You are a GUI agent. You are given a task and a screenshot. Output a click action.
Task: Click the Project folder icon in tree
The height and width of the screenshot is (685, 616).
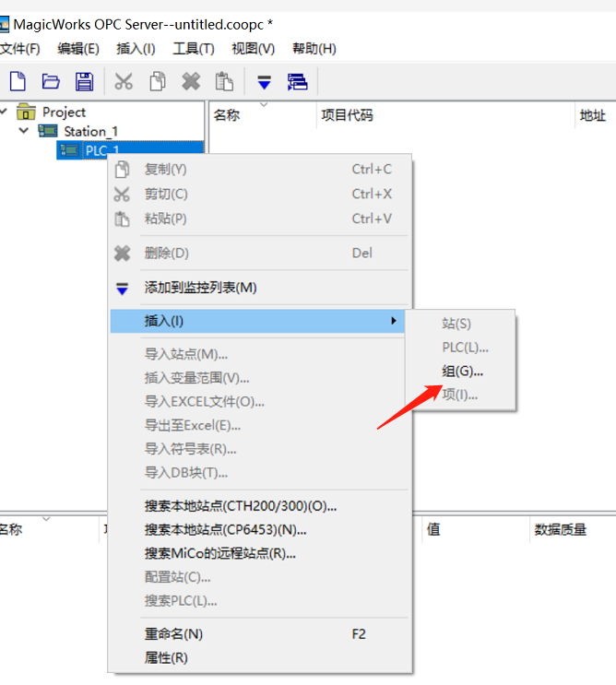[x=26, y=112]
